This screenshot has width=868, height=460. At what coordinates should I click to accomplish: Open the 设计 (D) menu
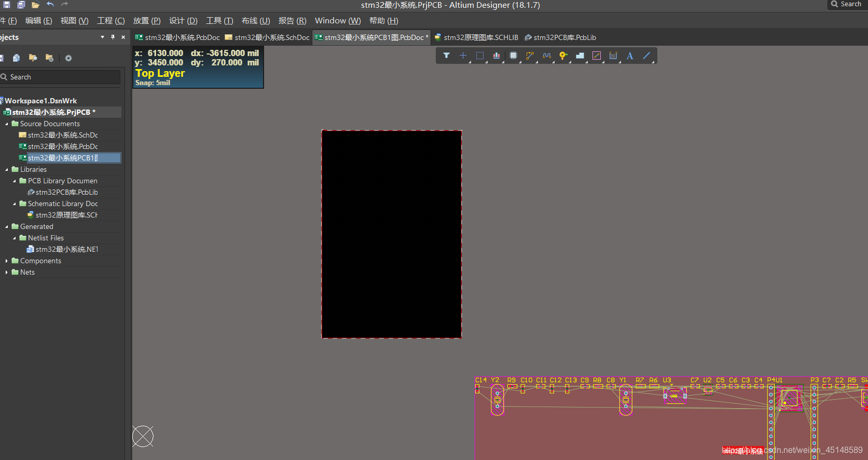click(183, 21)
